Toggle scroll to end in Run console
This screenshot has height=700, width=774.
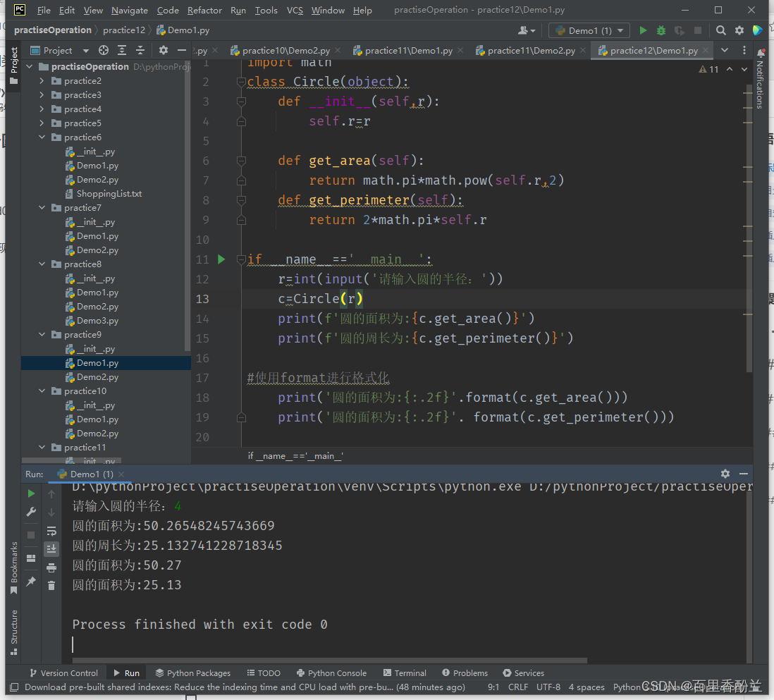pos(51,548)
